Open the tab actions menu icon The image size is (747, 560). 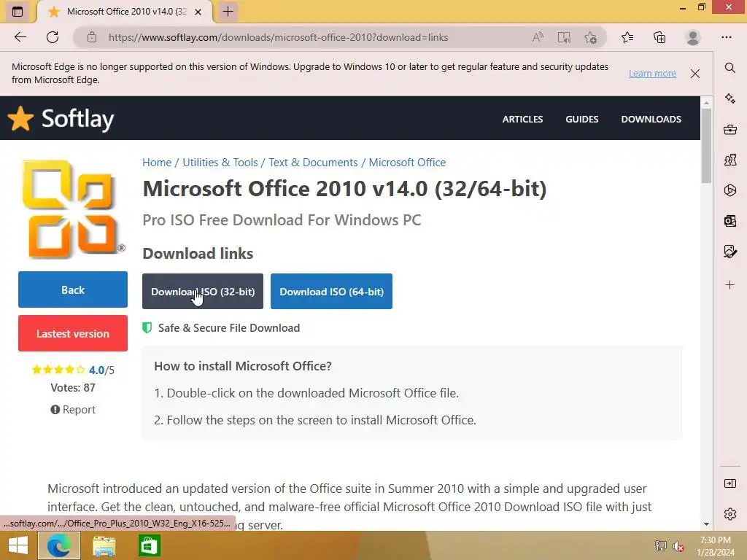coord(18,12)
